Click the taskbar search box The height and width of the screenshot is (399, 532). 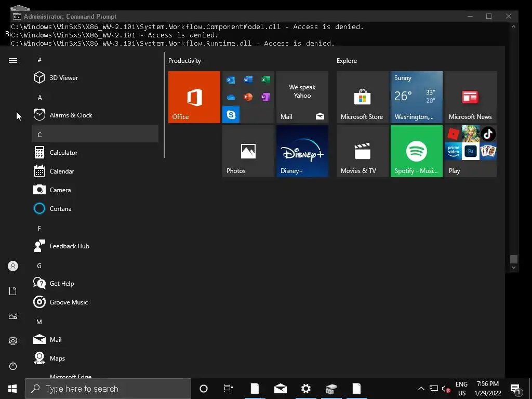108,389
